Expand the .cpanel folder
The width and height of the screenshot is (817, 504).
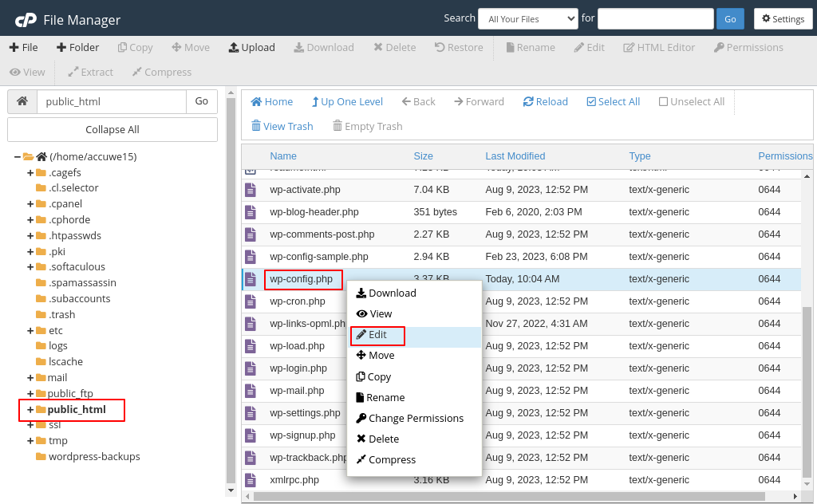tap(30, 204)
